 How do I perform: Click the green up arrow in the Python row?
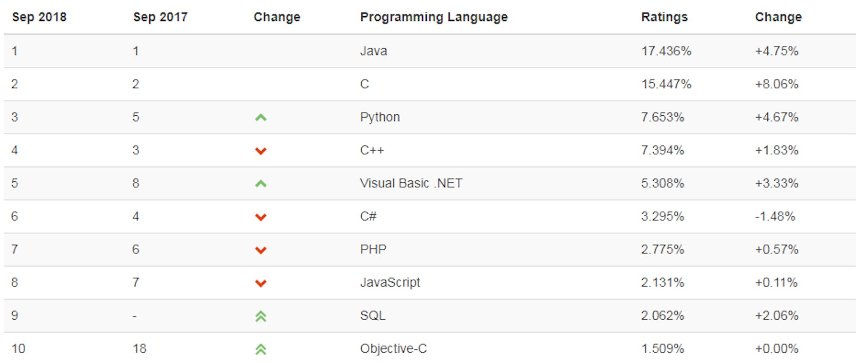[x=261, y=118]
